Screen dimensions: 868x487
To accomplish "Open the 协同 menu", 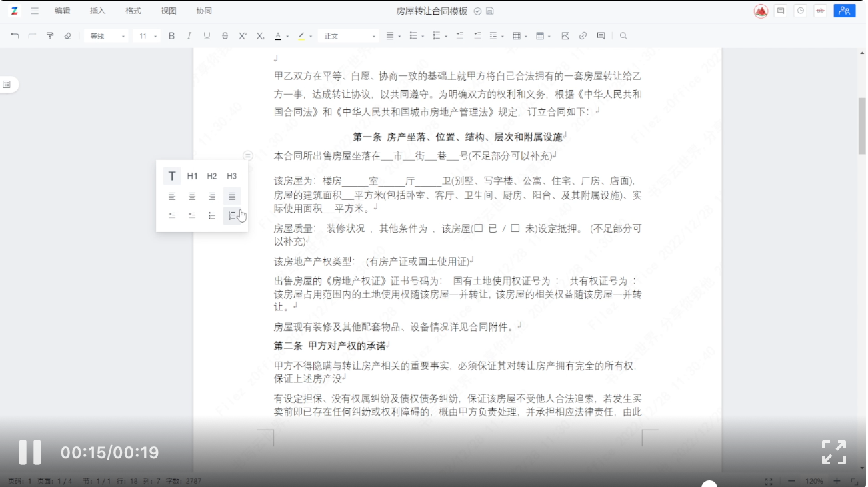I will [204, 11].
